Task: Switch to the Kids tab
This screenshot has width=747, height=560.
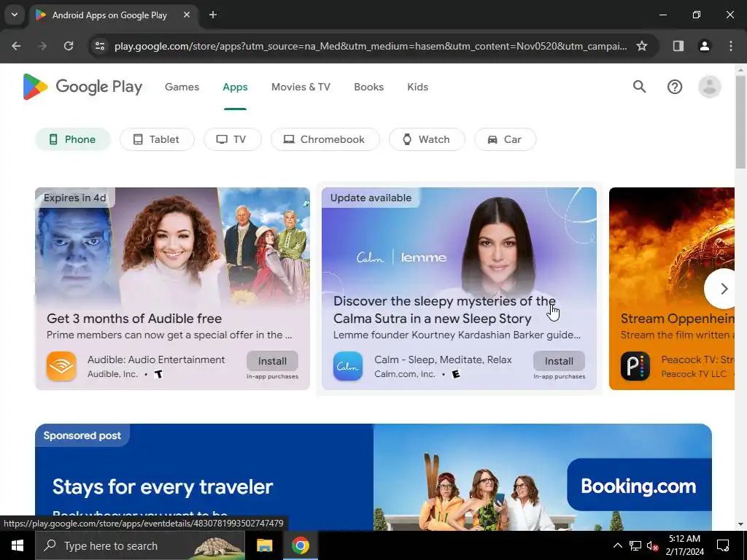Action: click(x=418, y=87)
